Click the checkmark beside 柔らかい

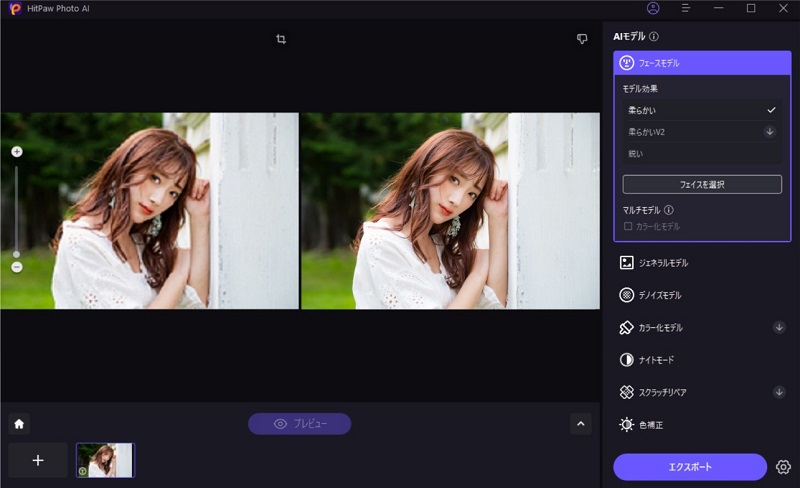click(x=771, y=110)
